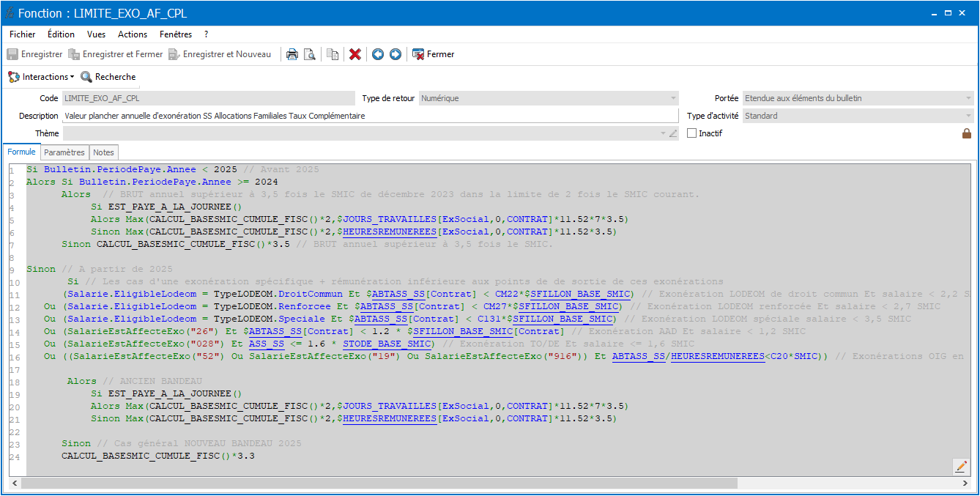Open the Type de retour dropdown
Viewport: 980px width, 496px height.
(x=672, y=98)
